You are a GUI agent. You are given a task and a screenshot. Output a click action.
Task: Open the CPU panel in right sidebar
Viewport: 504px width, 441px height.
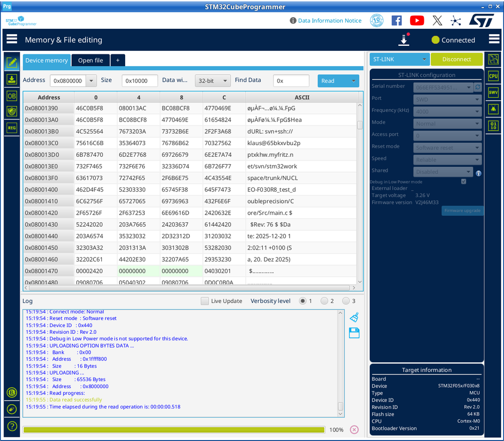[x=493, y=76]
